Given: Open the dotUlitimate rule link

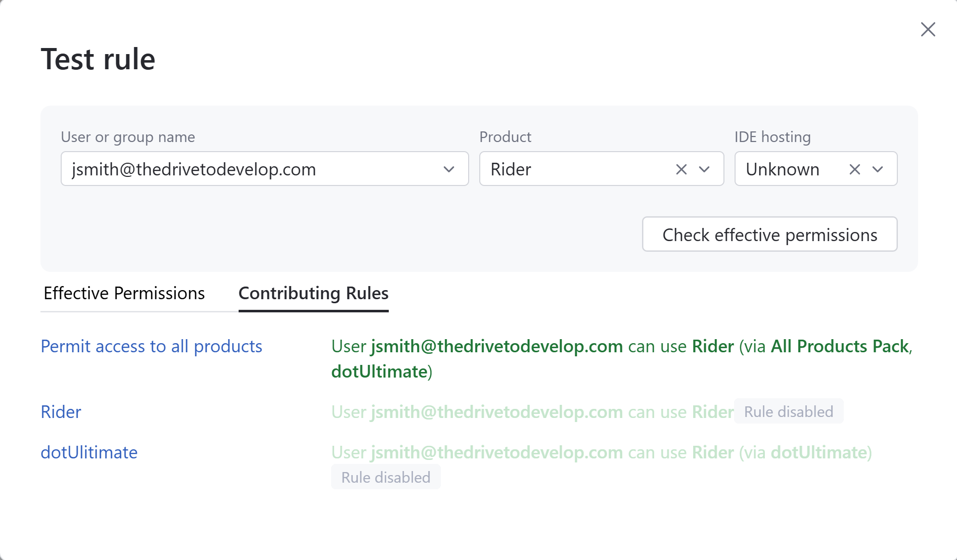Looking at the screenshot, I should point(89,452).
